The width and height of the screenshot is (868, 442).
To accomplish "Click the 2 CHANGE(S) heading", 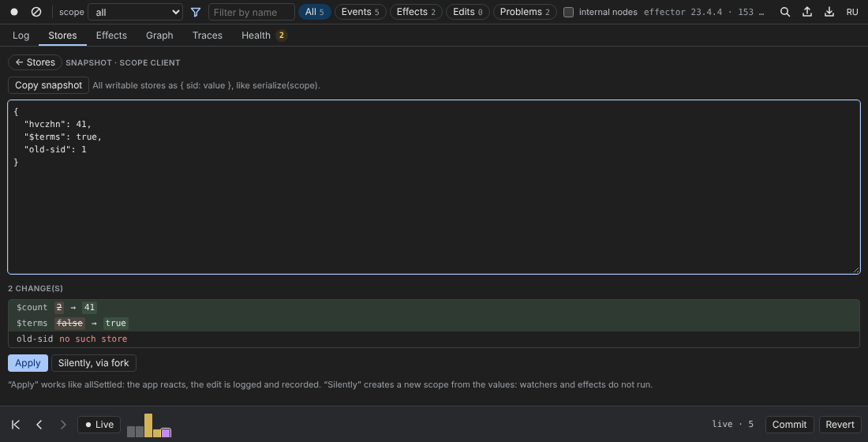I will coord(36,289).
